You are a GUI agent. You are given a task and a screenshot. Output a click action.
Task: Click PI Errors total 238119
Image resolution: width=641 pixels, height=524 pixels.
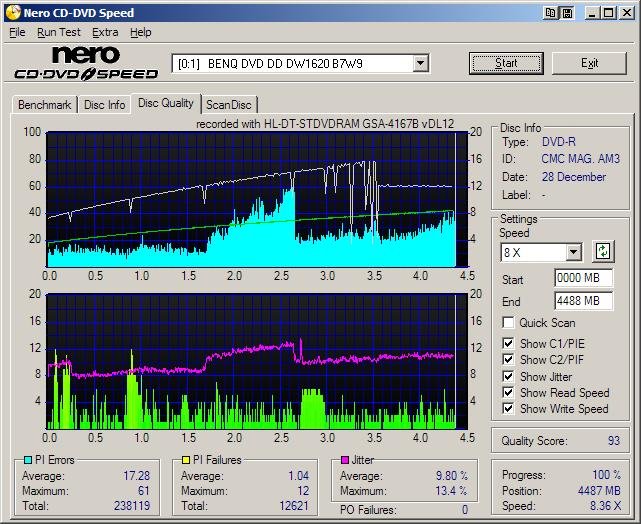tap(132, 506)
